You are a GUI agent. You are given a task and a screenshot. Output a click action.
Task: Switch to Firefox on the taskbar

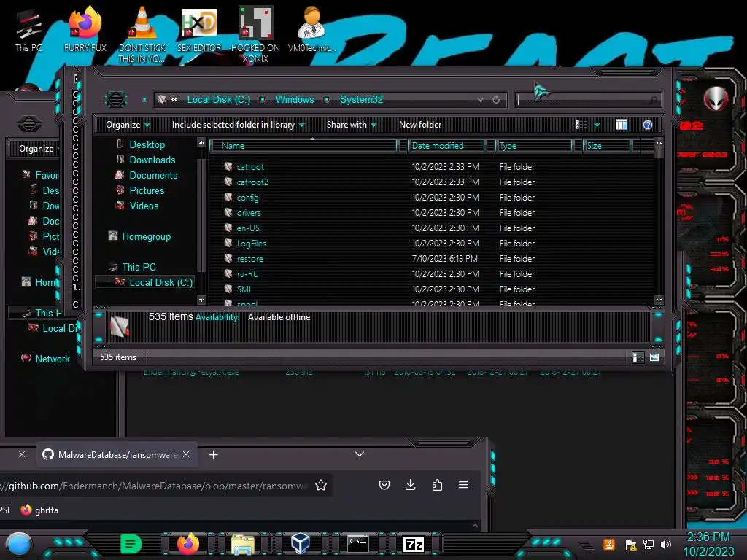(x=187, y=543)
